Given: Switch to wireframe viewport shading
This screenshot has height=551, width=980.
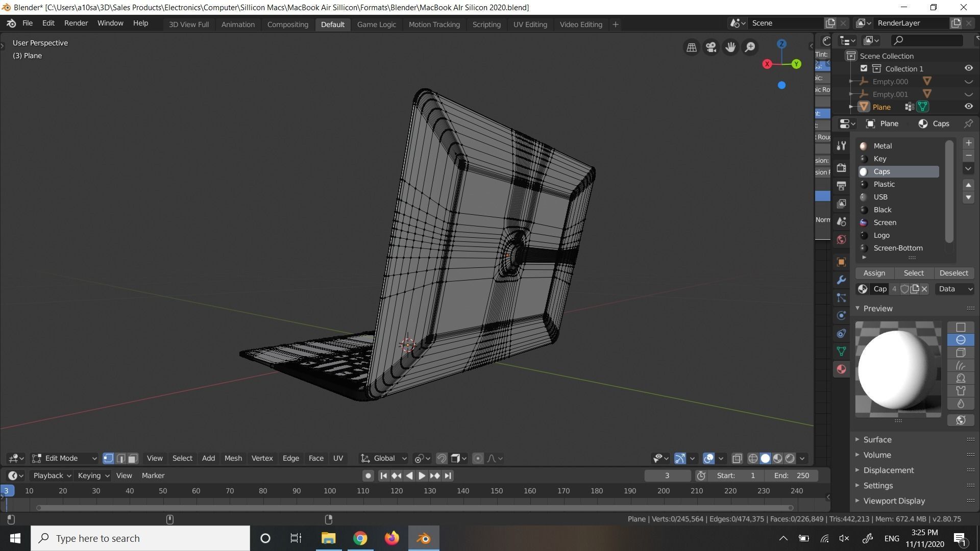Looking at the screenshot, I should tap(752, 458).
